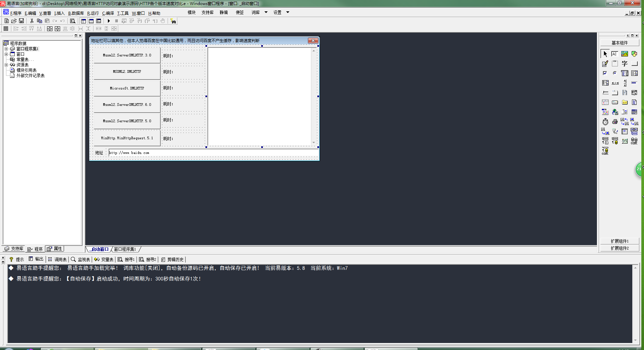Expand the 窗口 tree node

(x=6, y=54)
